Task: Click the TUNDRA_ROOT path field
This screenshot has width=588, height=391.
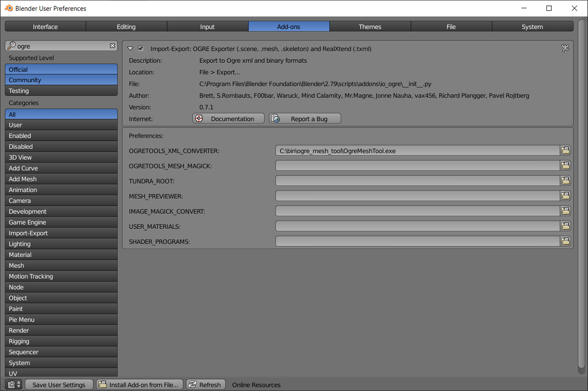Action: click(418, 181)
